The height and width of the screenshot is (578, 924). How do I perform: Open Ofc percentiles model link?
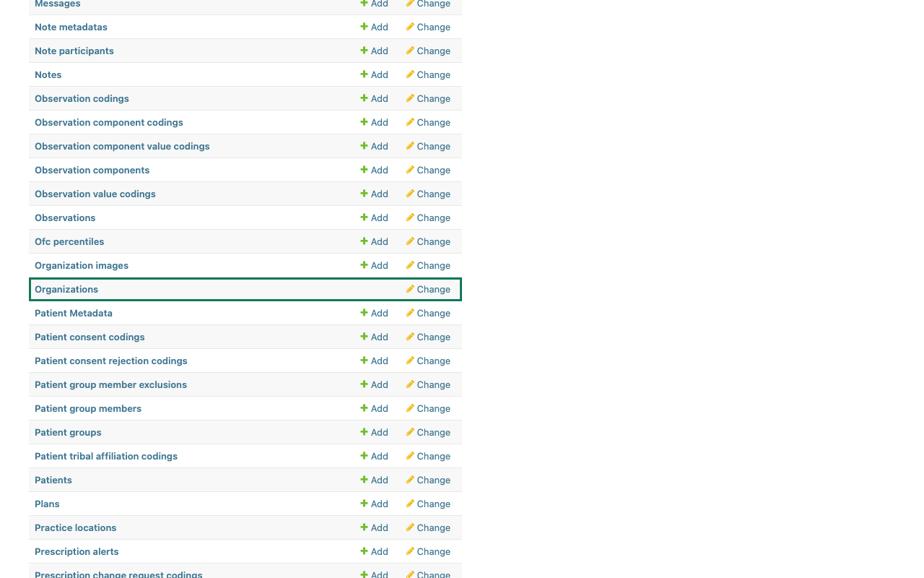[x=69, y=241]
